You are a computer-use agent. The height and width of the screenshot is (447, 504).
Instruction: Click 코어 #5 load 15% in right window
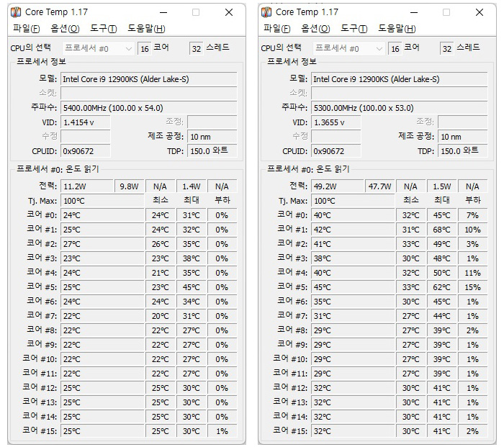coord(472,287)
